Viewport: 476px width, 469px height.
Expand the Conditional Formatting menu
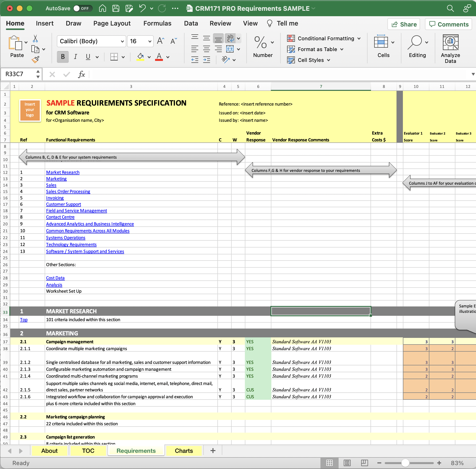[324, 38]
